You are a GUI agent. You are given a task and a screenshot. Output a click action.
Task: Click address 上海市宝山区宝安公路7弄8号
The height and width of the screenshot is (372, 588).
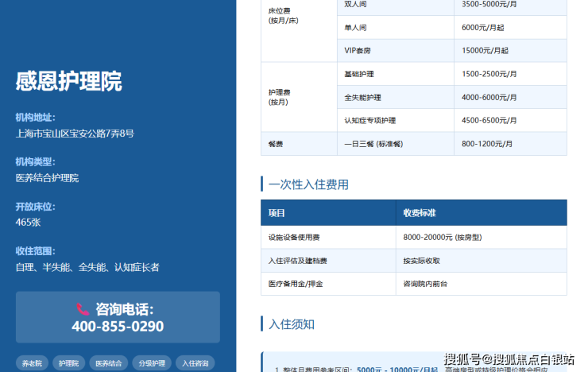pos(75,134)
